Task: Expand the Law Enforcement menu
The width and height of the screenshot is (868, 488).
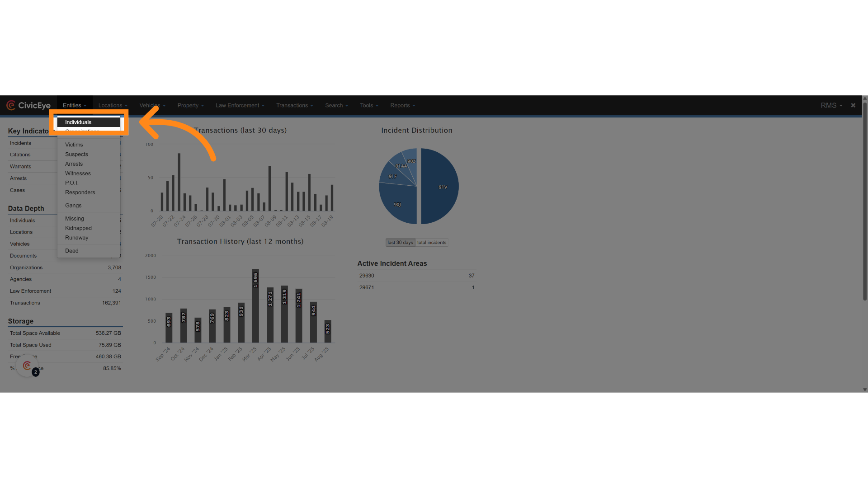Action: pyautogui.click(x=240, y=105)
